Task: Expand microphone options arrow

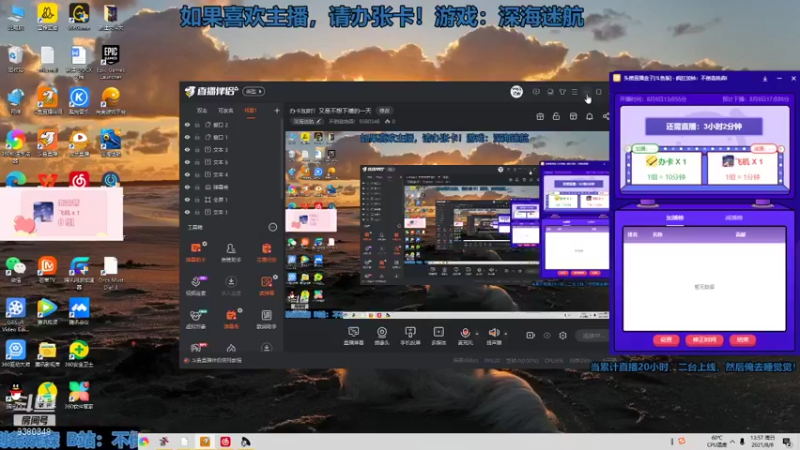Action: tap(477, 334)
